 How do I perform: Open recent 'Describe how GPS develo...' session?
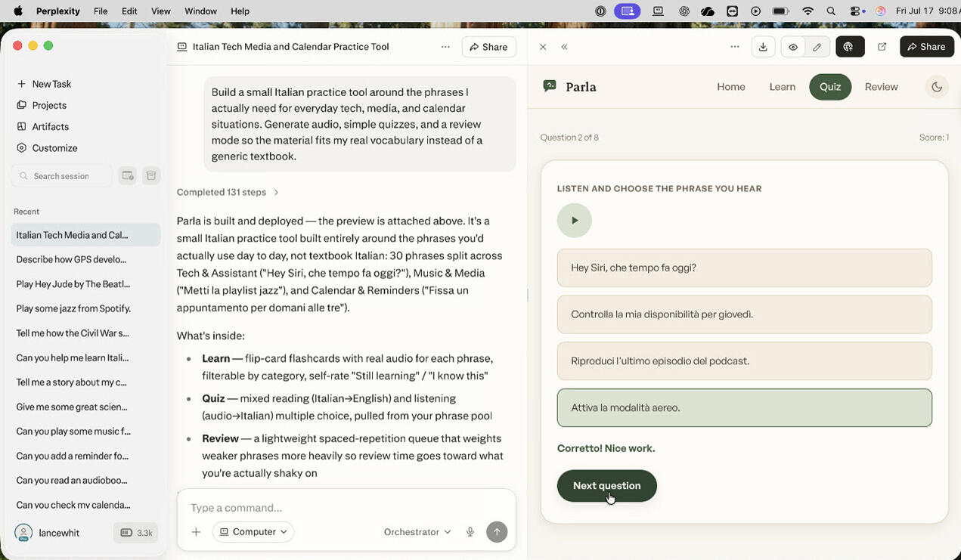86,259
